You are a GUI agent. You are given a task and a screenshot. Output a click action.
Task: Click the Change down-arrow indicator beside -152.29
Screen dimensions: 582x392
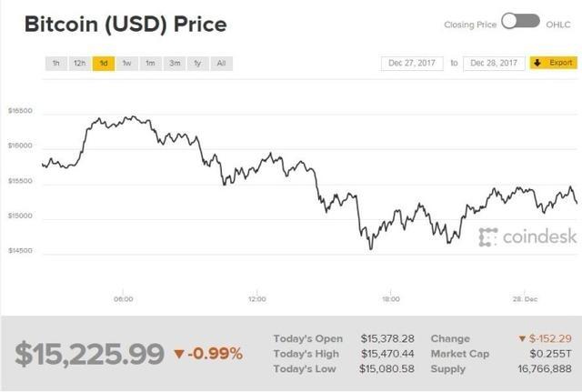(x=521, y=339)
